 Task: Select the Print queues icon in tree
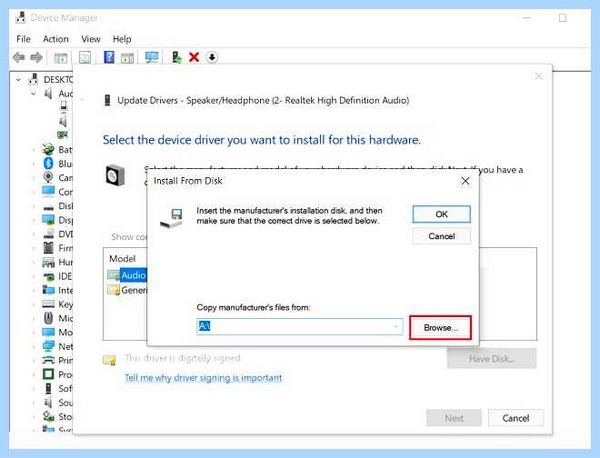(x=48, y=360)
